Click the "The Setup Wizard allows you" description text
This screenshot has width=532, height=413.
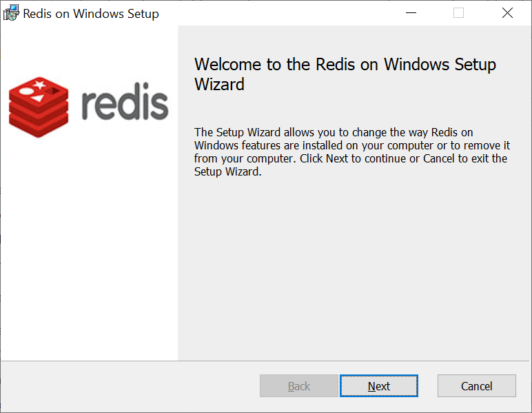(x=352, y=152)
